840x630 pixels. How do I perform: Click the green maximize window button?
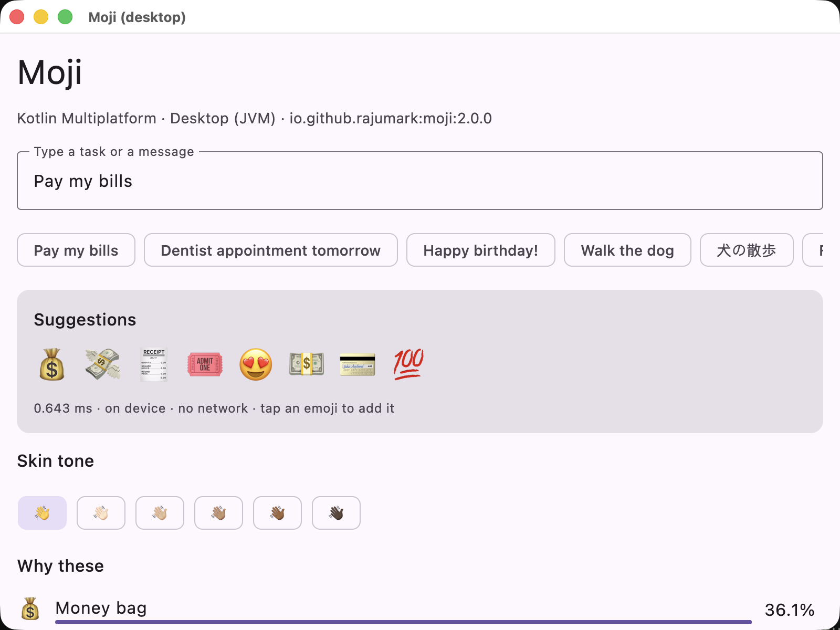click(x=65, y=17)
